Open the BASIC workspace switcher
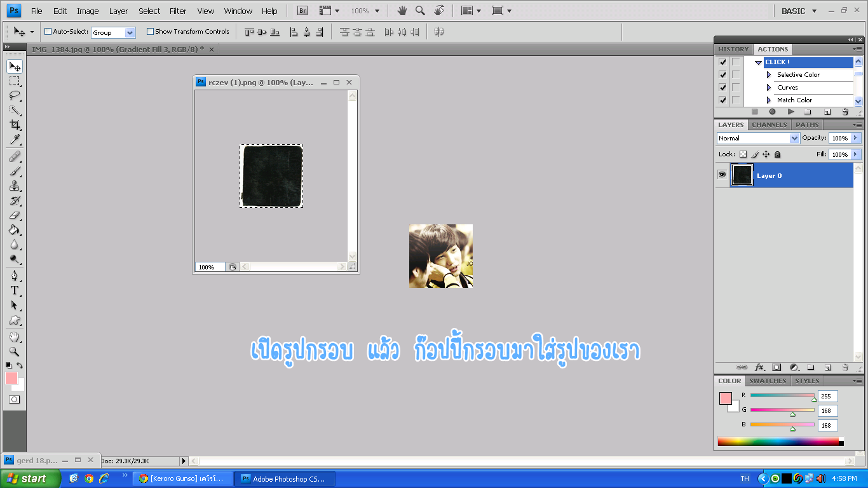The height and width of the screenshot is (488, 868). [799, 11]
